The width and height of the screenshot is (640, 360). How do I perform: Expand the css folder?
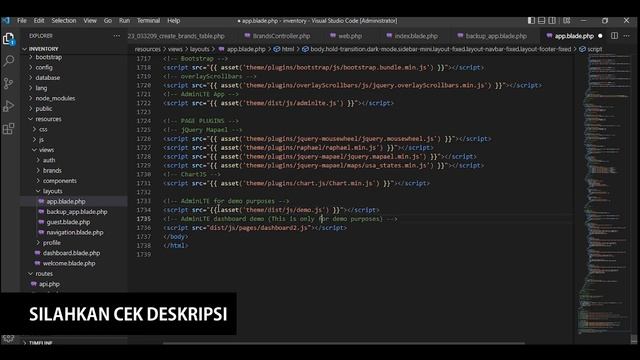click(x=43, y=129)
